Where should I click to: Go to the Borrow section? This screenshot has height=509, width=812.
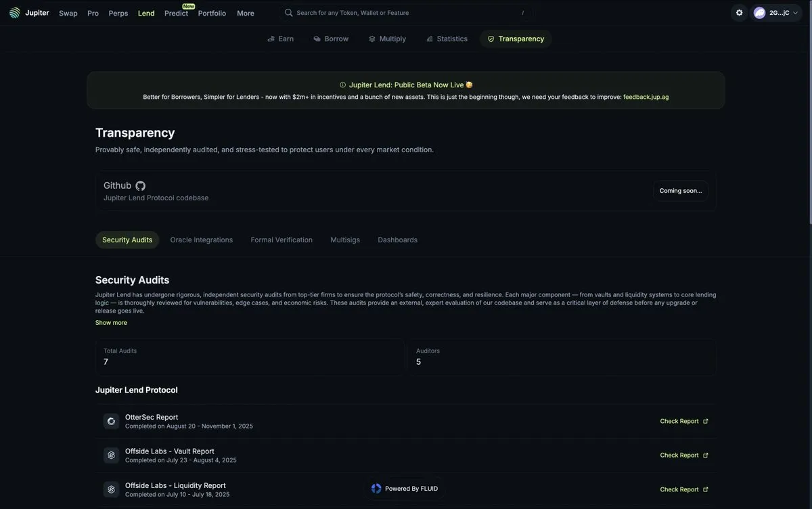click(x=331, y=39)
